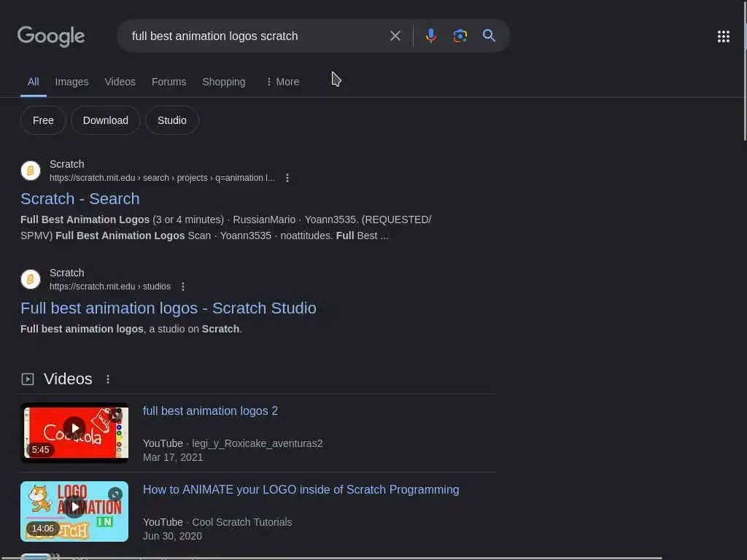The image size is (747, 560).
Task: Open full best animation logos 2 video link
Action: click(210, 411)
